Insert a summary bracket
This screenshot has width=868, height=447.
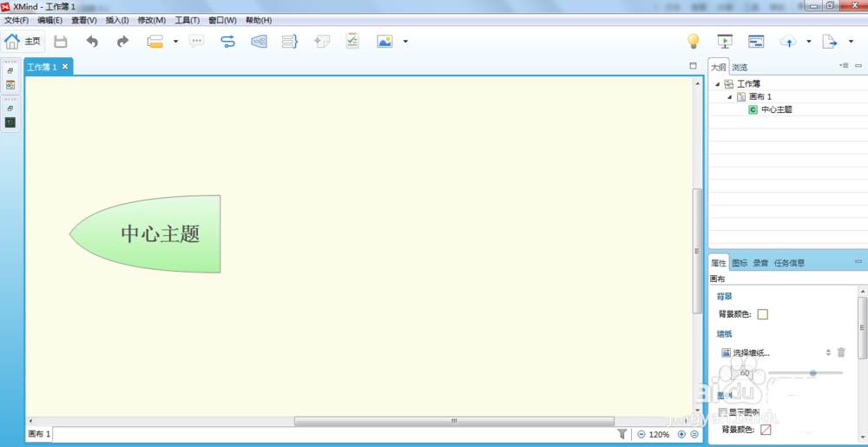(x=290, y=42)
